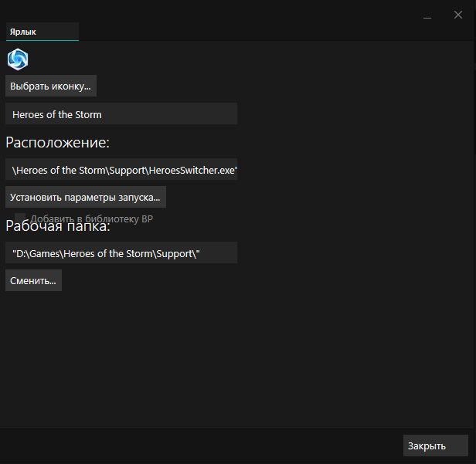Focus the HeroesSwitcher.exe location field
This screenshot has height=464, width=476.
pos(121,170)
